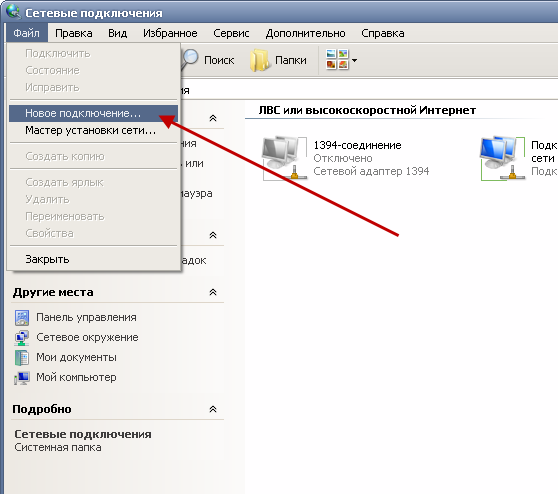Open the Folders toolbar icon

pos(259,61)
